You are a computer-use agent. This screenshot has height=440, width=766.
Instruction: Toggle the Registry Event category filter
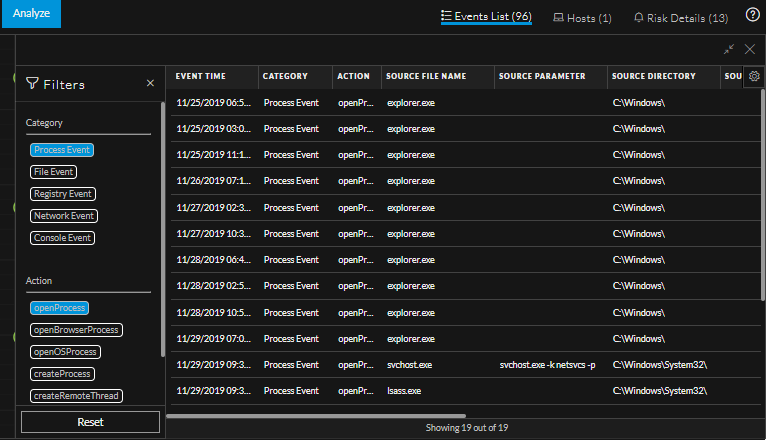(63, 194)
